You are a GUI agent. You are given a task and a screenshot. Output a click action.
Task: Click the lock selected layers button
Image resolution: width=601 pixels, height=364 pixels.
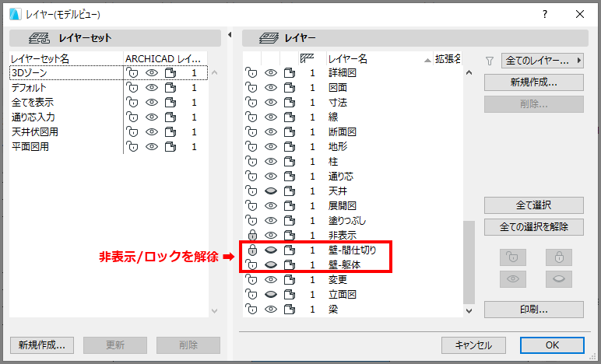click(x=559, y=257)
